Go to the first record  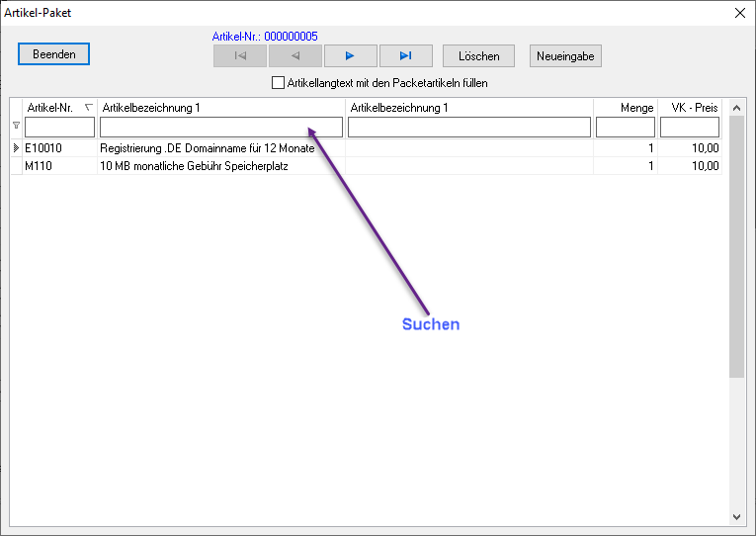tap(240, 56)
